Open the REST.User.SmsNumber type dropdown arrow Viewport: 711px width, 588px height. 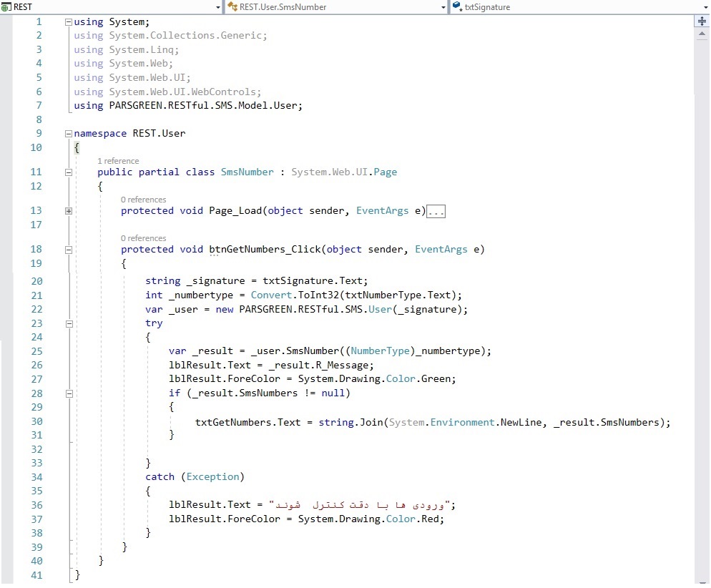click(443, 7)
